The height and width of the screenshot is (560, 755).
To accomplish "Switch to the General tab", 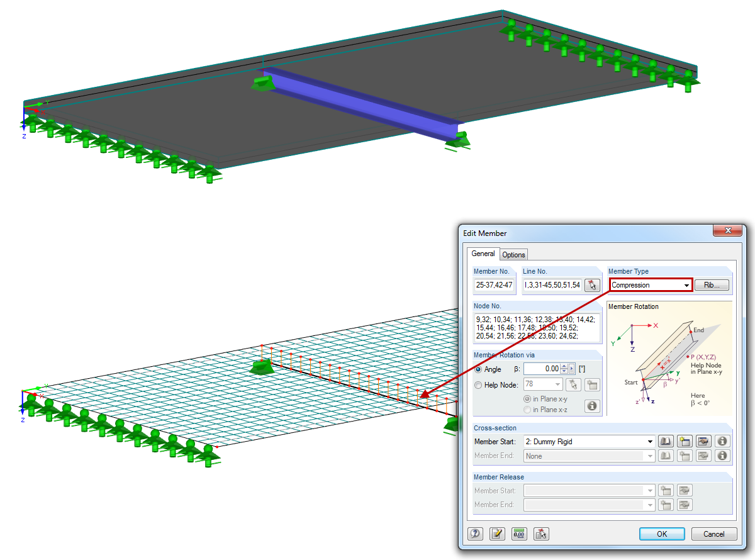I will tap(483, 254).
